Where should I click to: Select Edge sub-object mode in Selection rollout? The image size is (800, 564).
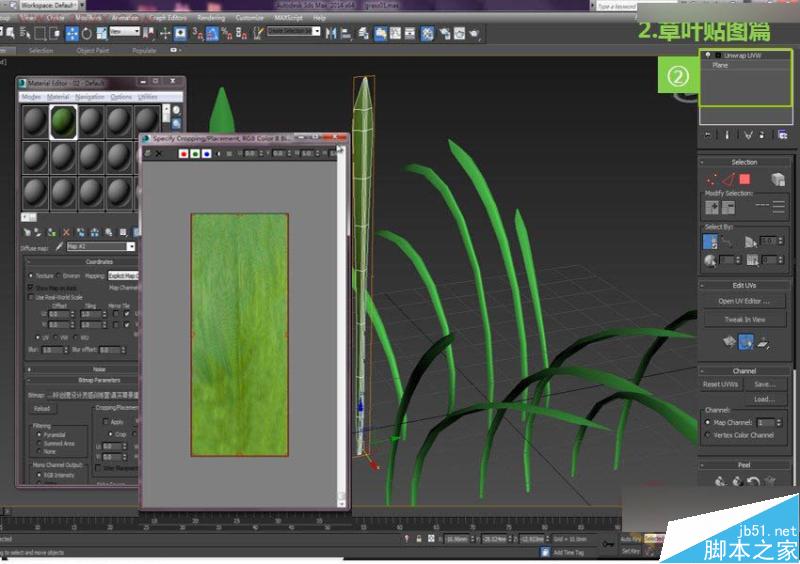tap(728, 180)
